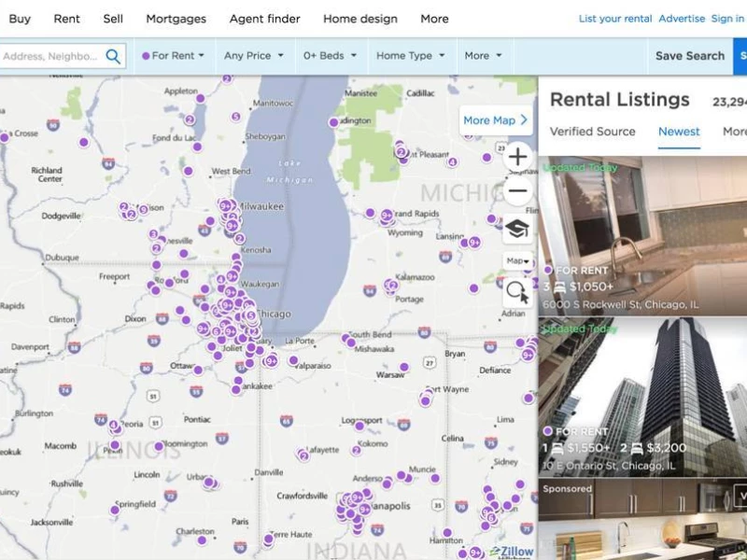Open the Rent menu
The width and height of the screenshot is (747, 560).
point(66,19)
